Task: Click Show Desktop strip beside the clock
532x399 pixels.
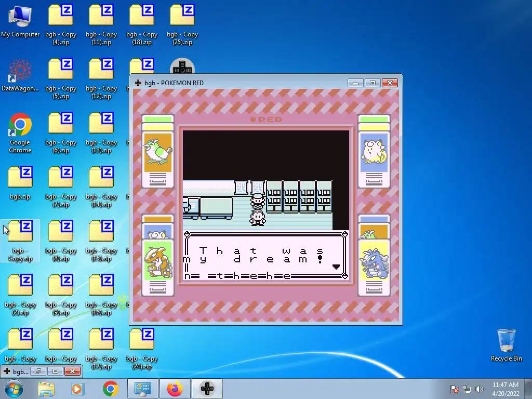Action: [x=528, y=389]
